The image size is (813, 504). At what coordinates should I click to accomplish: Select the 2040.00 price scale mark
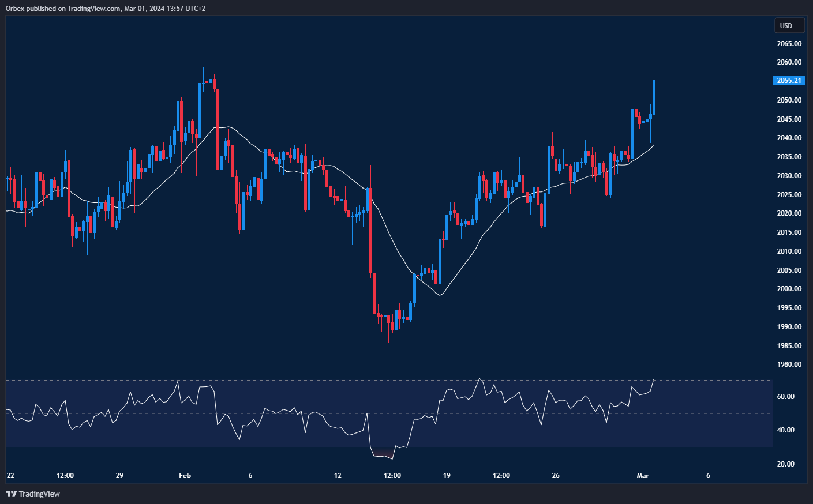[x=789, y=138]
